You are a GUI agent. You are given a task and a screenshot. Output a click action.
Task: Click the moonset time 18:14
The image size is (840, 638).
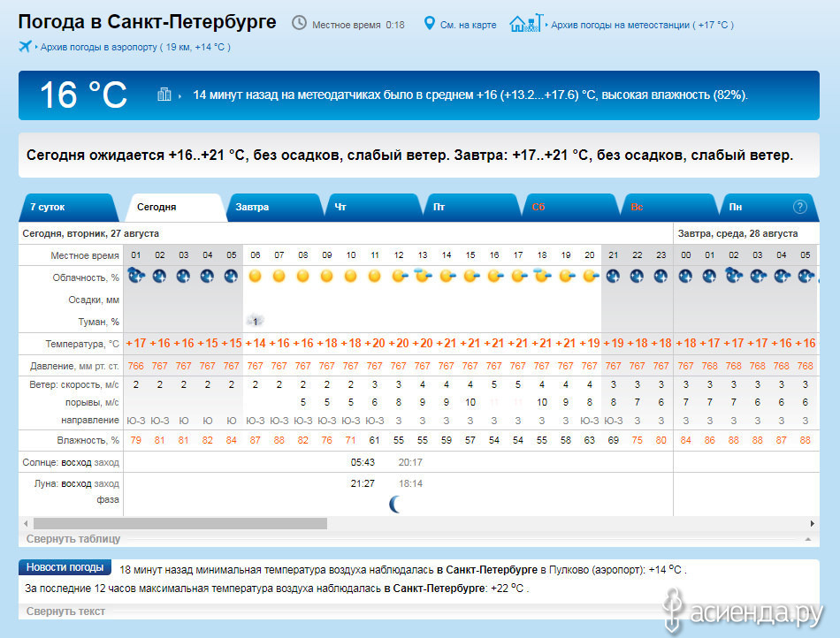[410, 484]
